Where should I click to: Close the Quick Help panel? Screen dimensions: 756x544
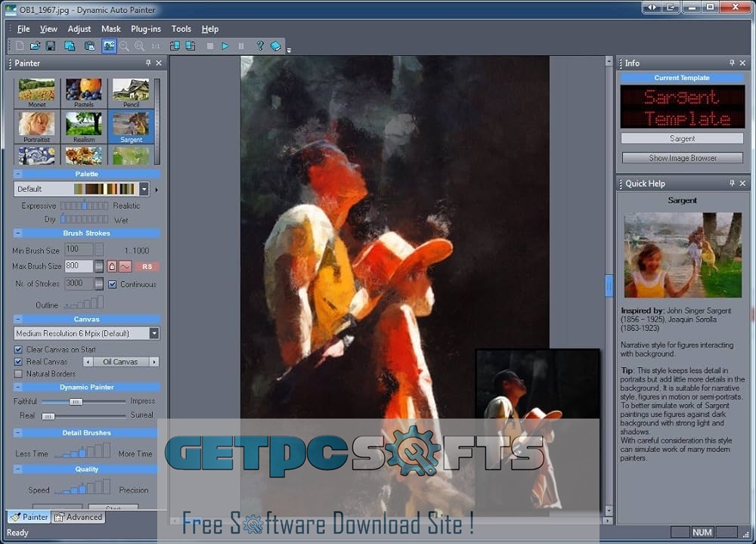742,183
